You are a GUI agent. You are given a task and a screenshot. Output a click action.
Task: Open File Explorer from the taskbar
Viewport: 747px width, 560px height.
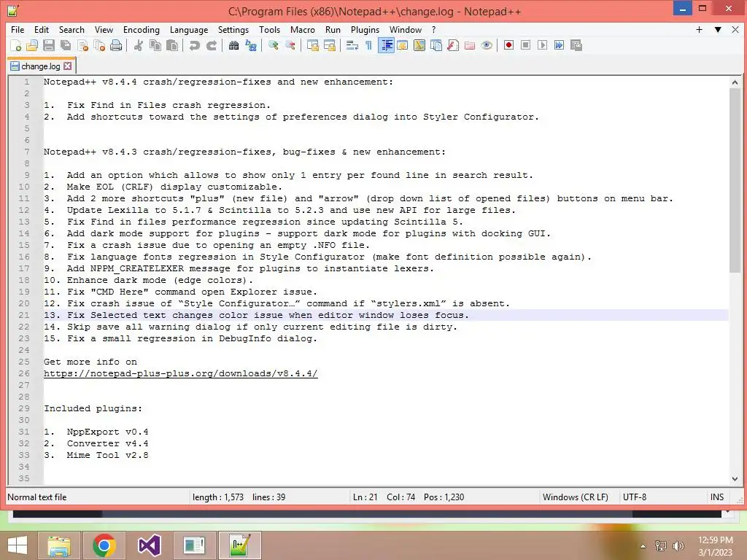click(59, 545)
